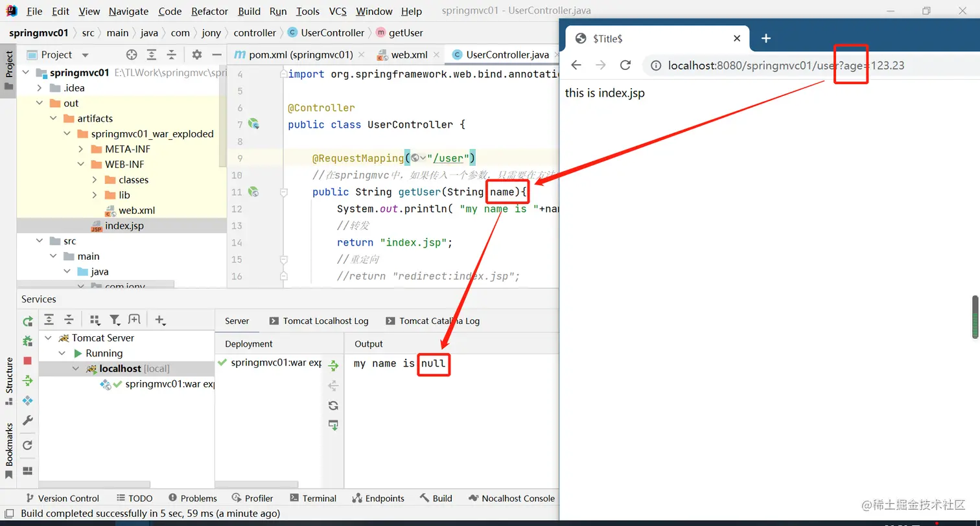Image resolution: width=980 pixels, height=526 pixels.
Task: Open the VCS menu
Action: point(338,12)
